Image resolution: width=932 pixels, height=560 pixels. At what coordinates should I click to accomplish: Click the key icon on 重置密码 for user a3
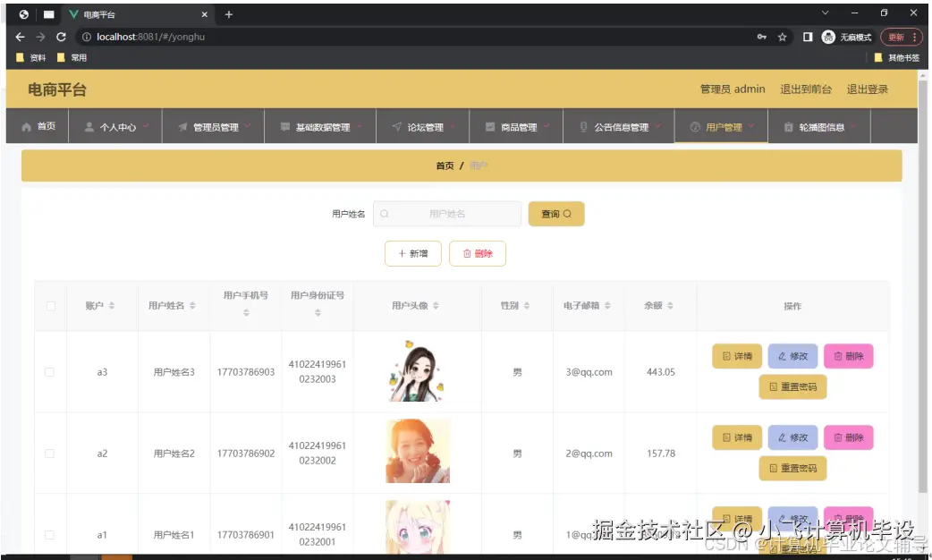pyautogui.click(x=773, y=386)
